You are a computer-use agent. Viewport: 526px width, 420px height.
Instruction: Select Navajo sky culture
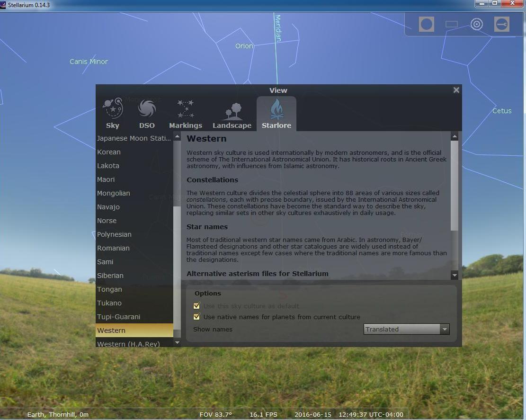(108, 207)
